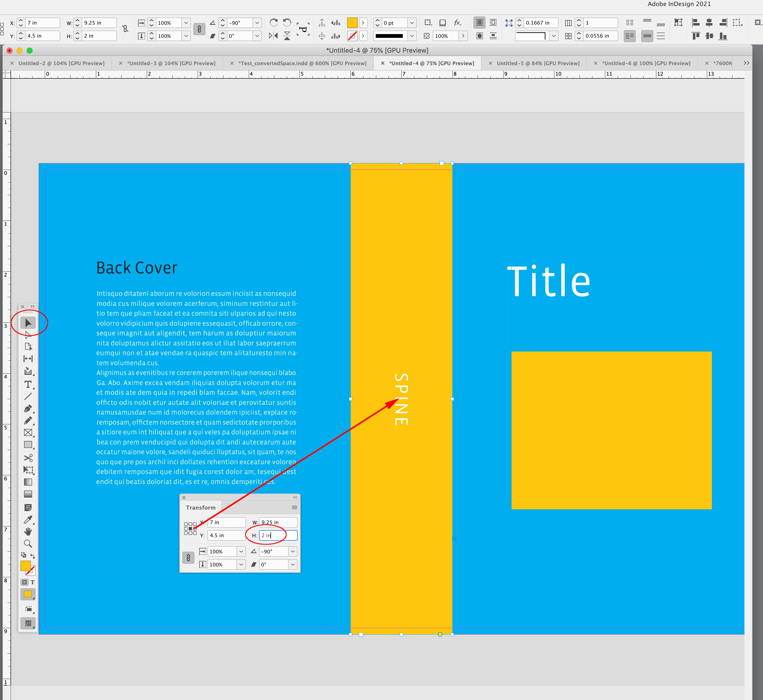Image resolution: width=763 pixels, height=700 pixels.
Task: Expand stroke weight 0 pt dropdown
Action: 412,23
